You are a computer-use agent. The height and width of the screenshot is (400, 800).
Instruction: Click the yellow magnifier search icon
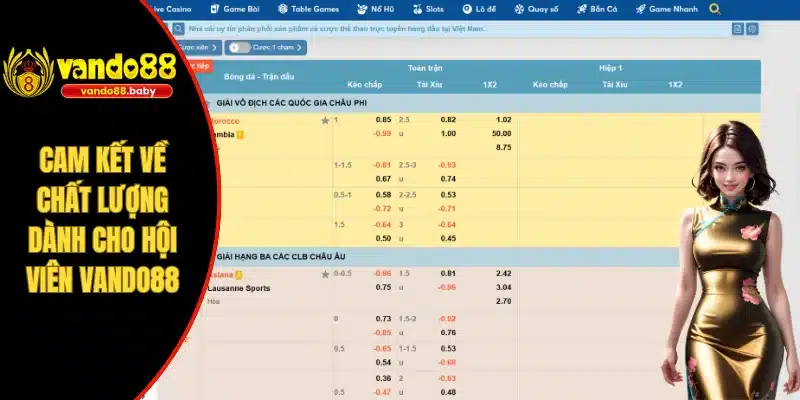click(x=715, y=9)
